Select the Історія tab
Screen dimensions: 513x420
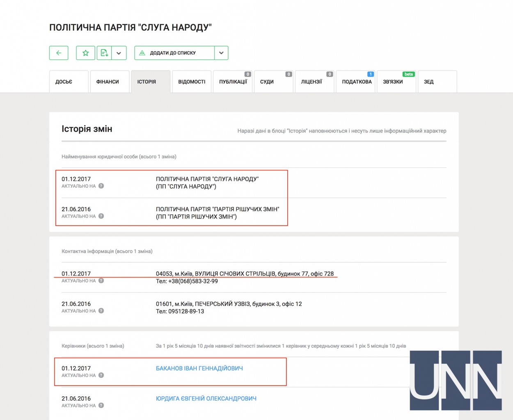[x=151, y=82]
